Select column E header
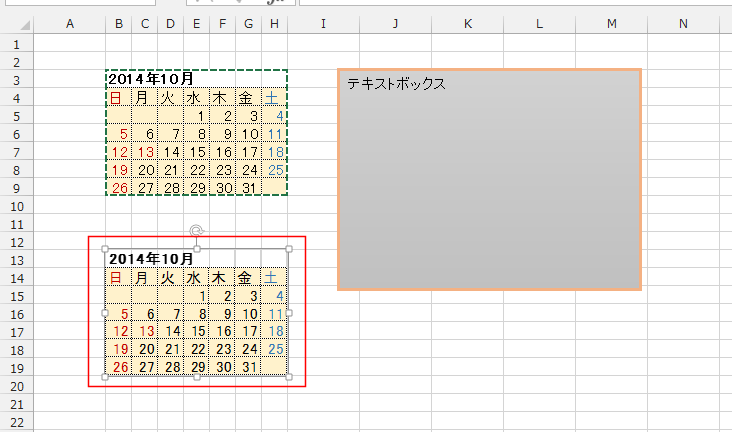The height and width of the screenshot is (432, 732). (197, 24)
